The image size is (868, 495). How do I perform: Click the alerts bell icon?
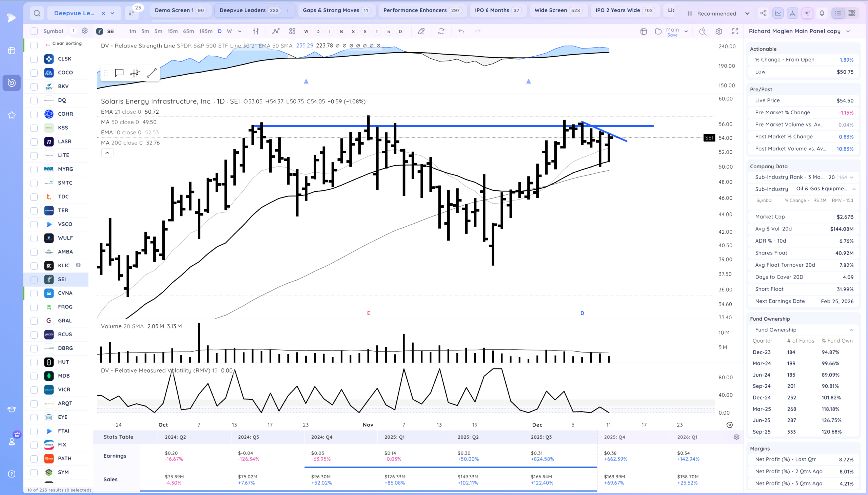822,13
